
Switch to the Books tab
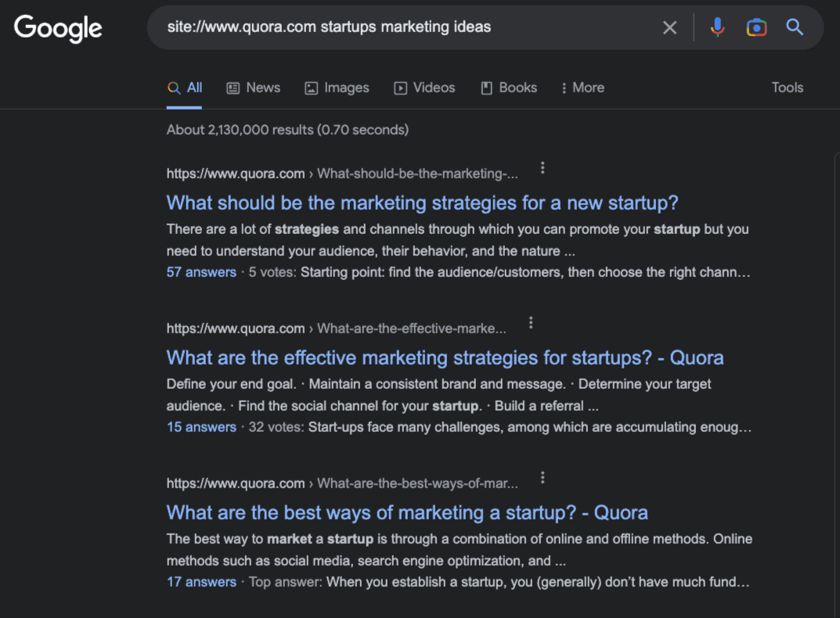pyautogui.click(x=509, y=88)
